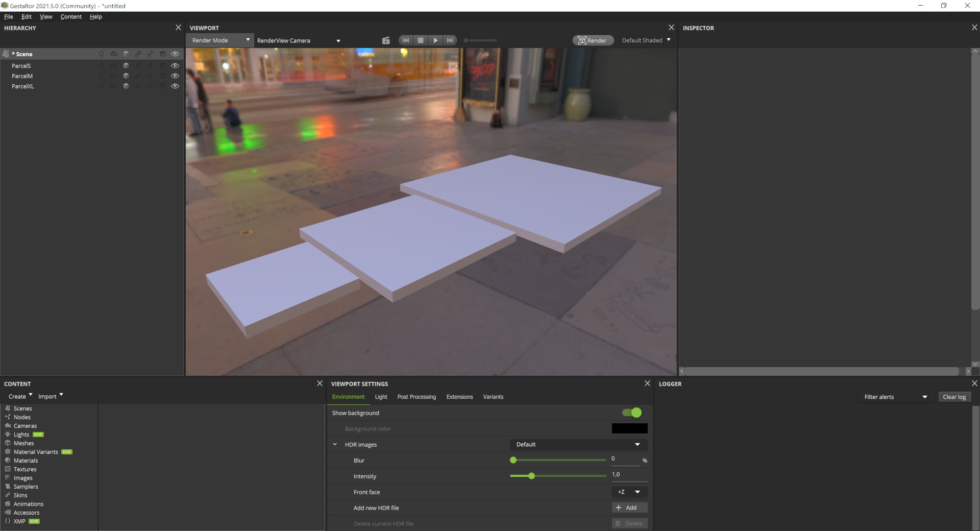Image resolution: width=980 pixels, height=531 pixels.
Task: Open the Import dropdown in Content
Action: 51,396
